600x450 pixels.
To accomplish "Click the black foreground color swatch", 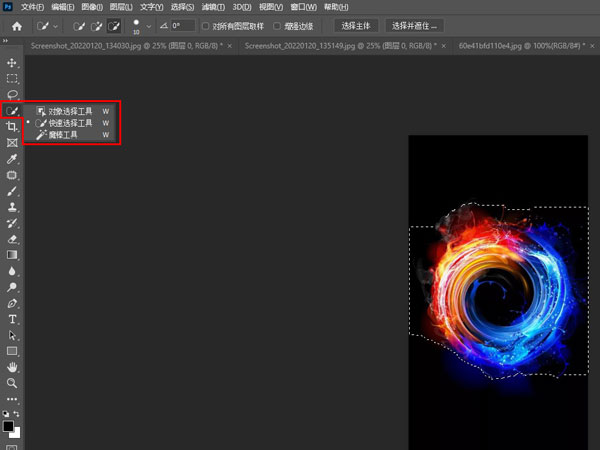I will (8, 426).
